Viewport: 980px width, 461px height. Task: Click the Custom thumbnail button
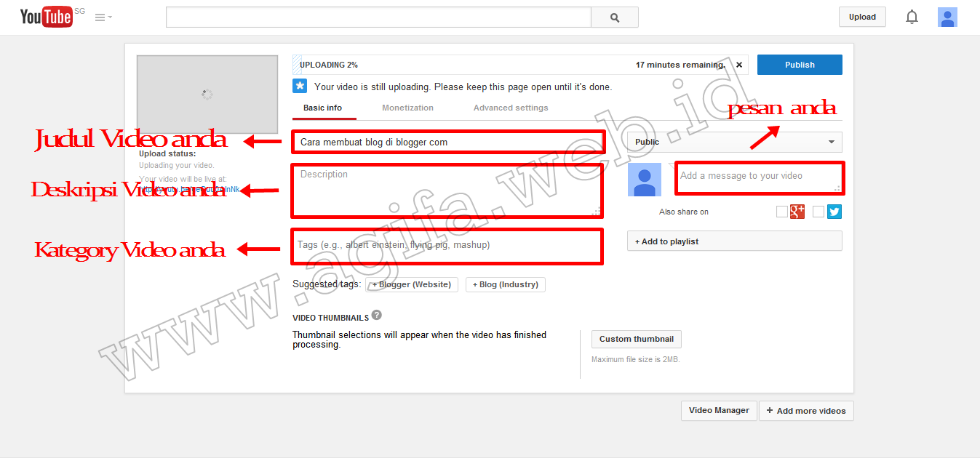636,339
